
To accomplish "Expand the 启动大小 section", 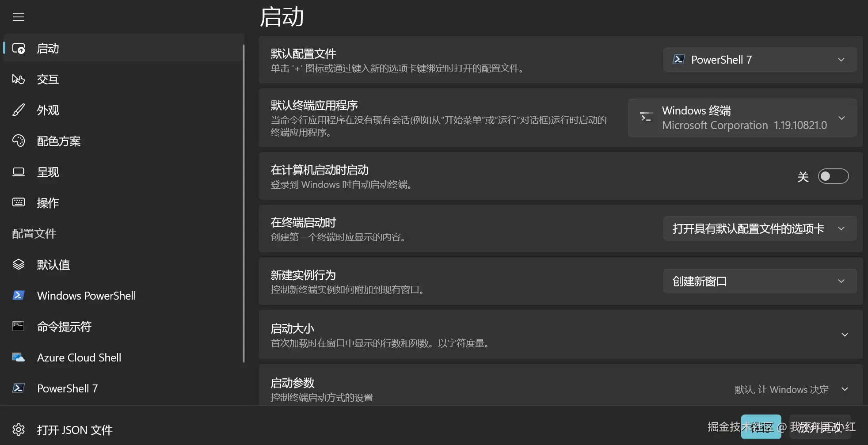I will (560, 335).
